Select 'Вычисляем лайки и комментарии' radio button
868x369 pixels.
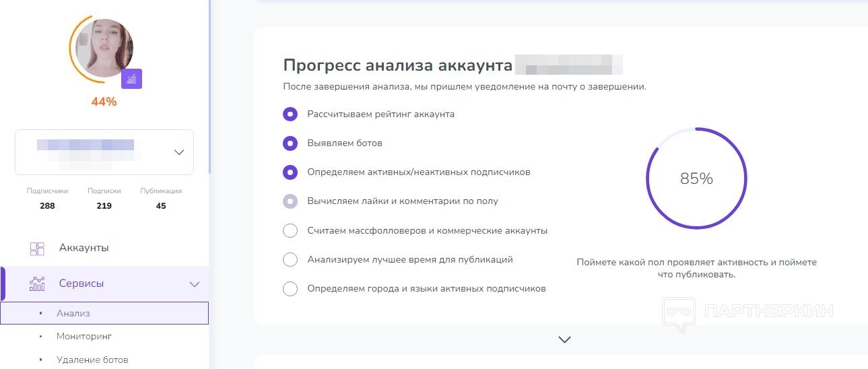(x=290, y=201)
